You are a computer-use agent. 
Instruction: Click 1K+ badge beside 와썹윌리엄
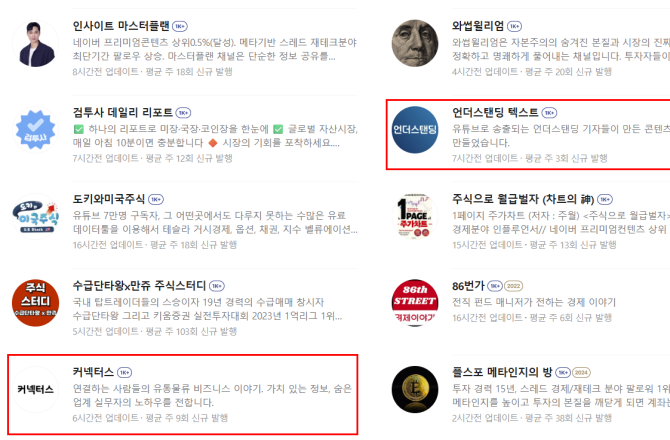click(x=514, y=26)
